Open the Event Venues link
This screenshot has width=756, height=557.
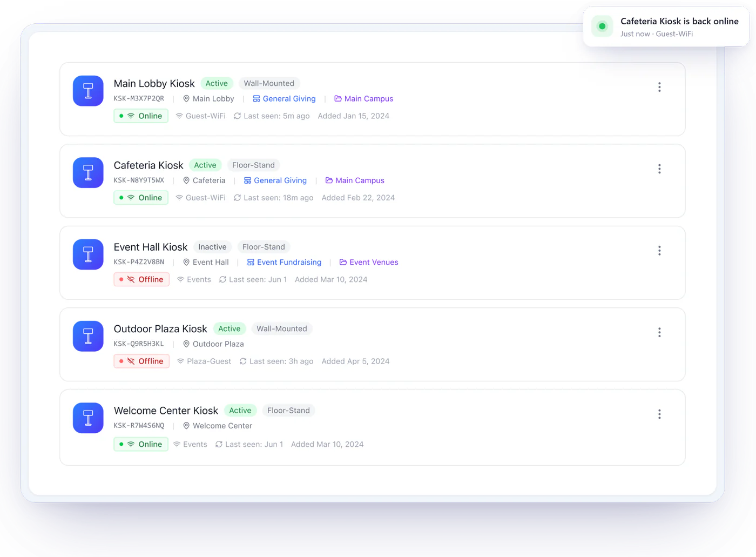click(x=369, y=262)
